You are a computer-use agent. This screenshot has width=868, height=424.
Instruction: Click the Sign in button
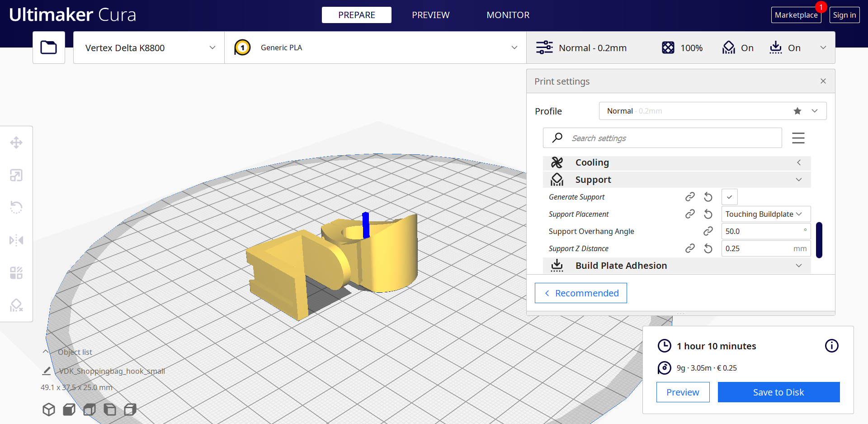click(x=844, y=15)
